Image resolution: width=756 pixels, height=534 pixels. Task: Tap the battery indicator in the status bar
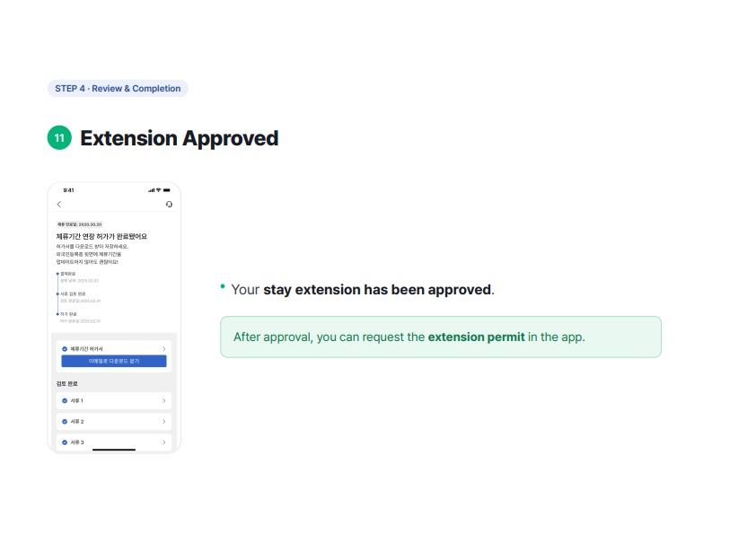pos(166,190)
